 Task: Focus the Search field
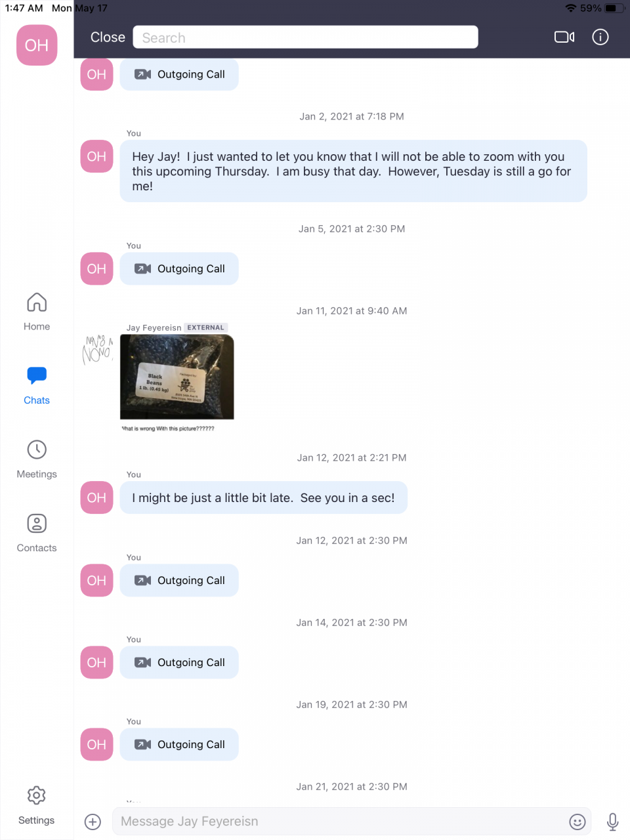coord(305,37)
